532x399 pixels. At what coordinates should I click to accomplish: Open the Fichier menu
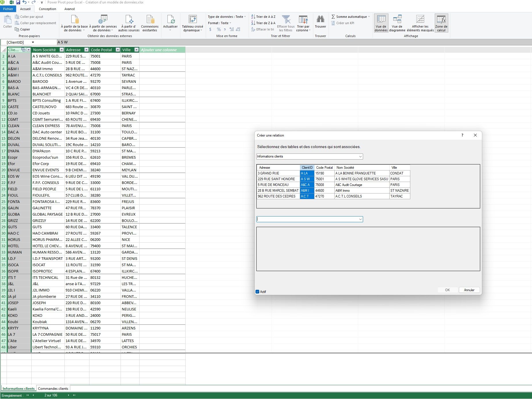pos(8,9)
